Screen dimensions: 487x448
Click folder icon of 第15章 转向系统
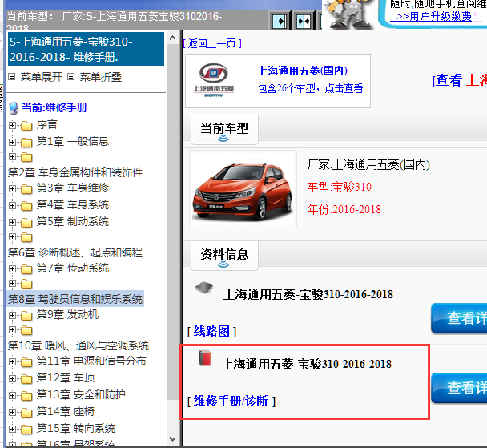click(x=26, y=429)
